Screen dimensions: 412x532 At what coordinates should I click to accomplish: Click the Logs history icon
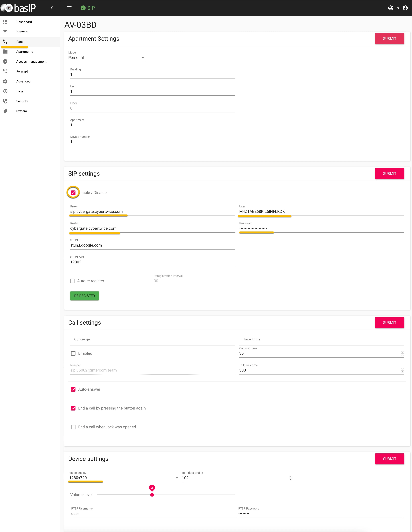[5, 91]
